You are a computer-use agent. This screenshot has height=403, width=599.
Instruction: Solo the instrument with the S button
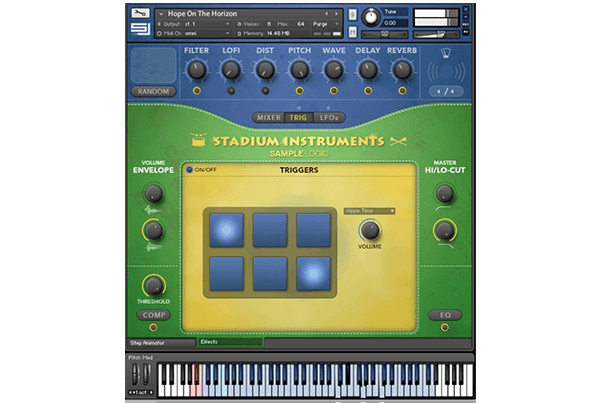(x=352, y=15)
